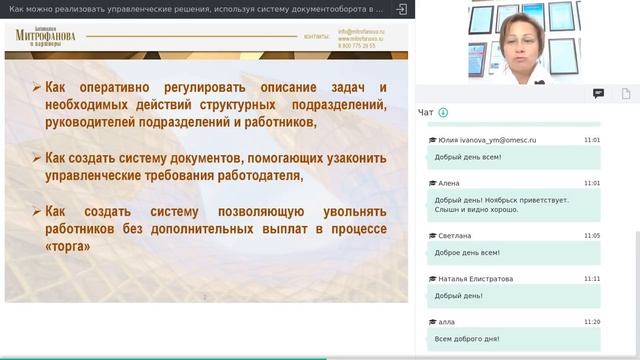Click the graduation cap icon beside Светлана
This screenshot has height=360, width=640.
pyautogui.click(x=432, y=236)
